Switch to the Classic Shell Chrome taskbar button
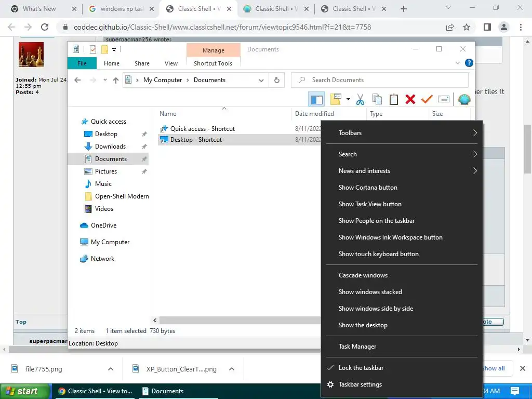Screen dimensions: 532x399 point(95,391)
